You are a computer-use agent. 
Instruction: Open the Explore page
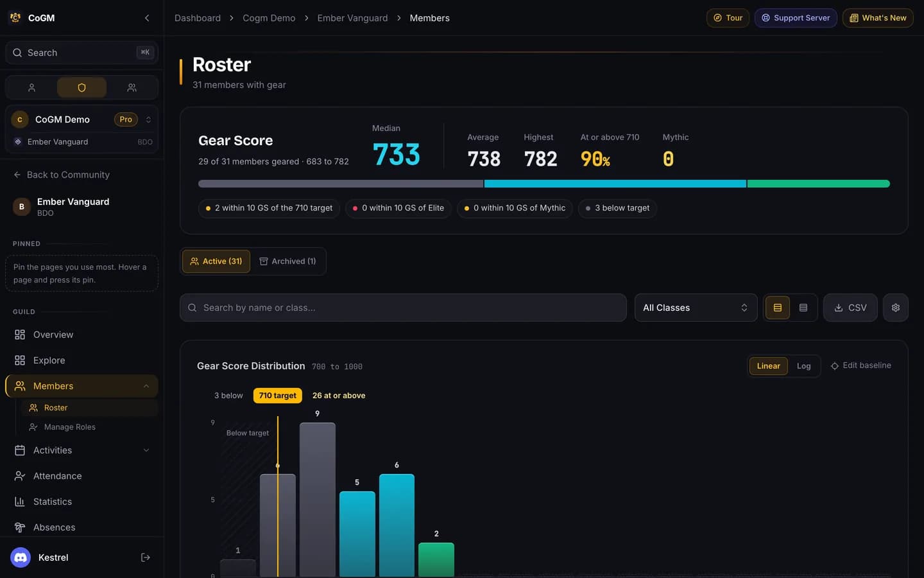[81, 360]
